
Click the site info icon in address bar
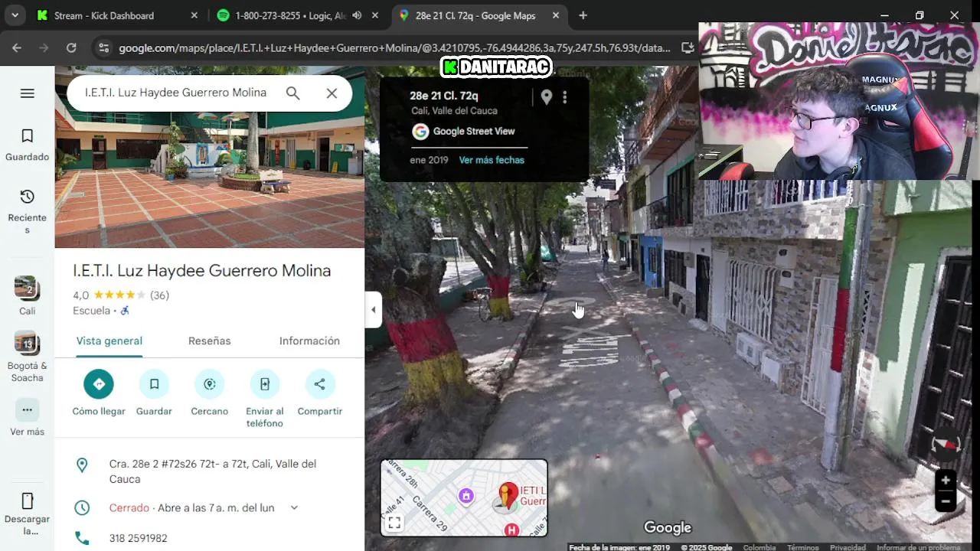pyautogui.click(x=104, y=47)
